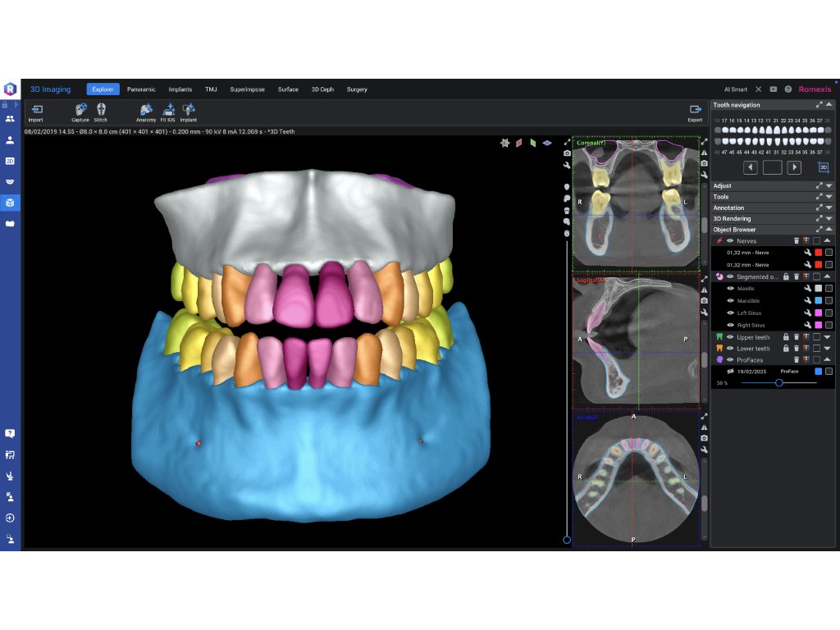Click the Import icon in the toolbar
This screenshot has width=840, height=630.
(x=36, y=109)
